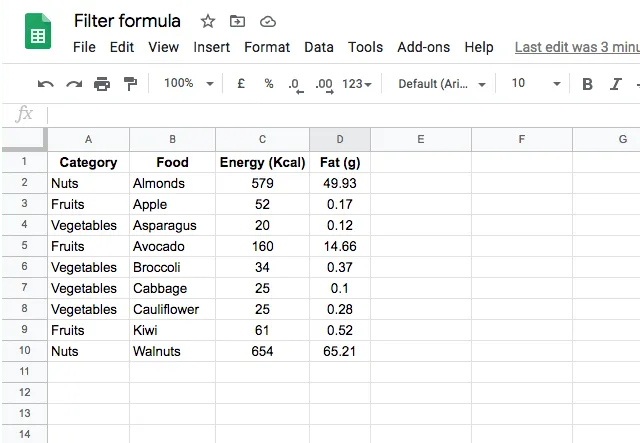This screenshot has width=640, height=443.
Task: Open the Data menu
Action: point(319,47)
